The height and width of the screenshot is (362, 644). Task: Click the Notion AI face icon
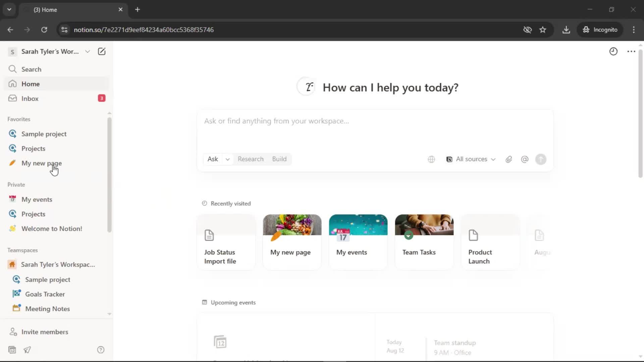[x=307, y=87]
